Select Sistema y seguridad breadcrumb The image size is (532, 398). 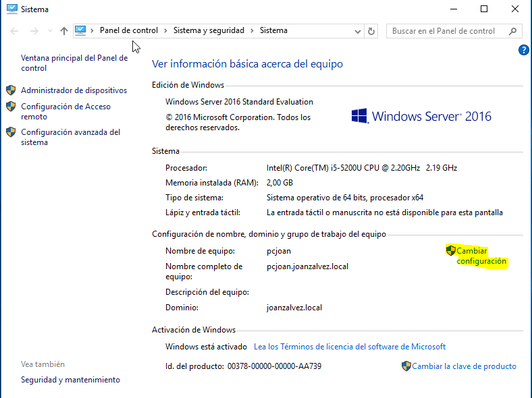click(209, 30)
